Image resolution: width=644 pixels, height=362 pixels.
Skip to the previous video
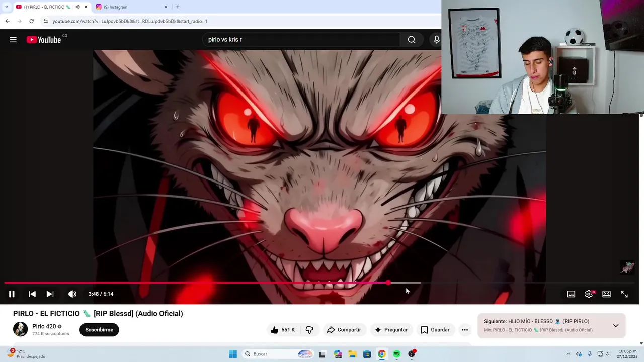[32, 294]
